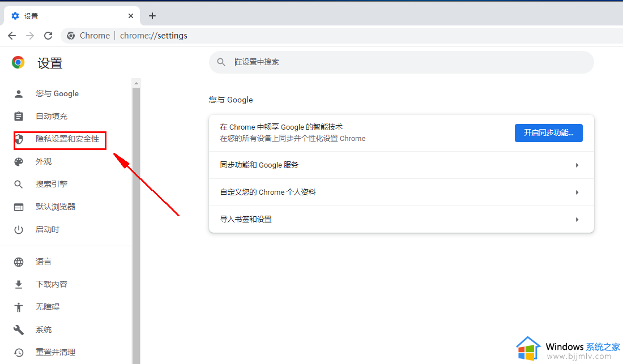Open 自定义您的 Chrome 个人资料 row
Screen dimensions: 623x364
point(402,192)
